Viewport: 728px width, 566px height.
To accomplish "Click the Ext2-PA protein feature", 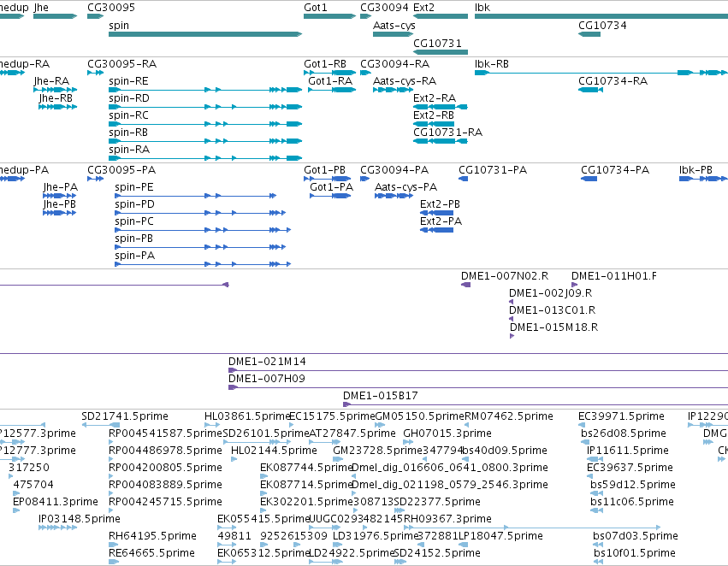I will click(x=437, y=230).
